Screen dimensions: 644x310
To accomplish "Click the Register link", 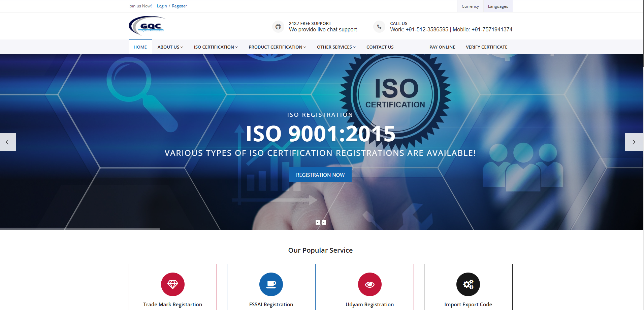I will point(179,6).
